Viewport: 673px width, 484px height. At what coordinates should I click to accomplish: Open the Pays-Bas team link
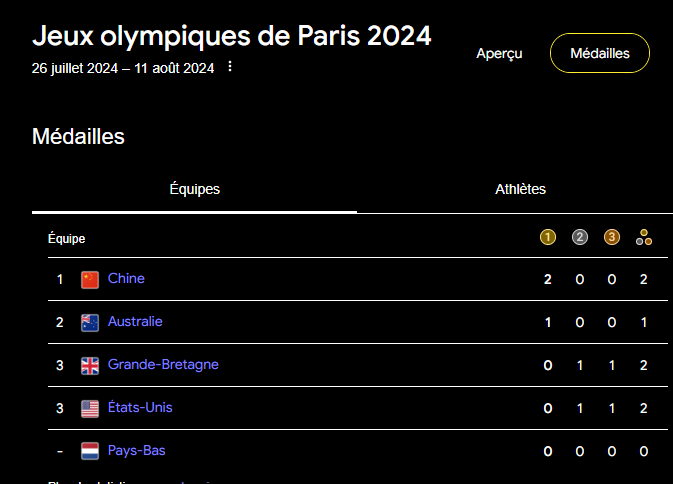click(137, 450)
